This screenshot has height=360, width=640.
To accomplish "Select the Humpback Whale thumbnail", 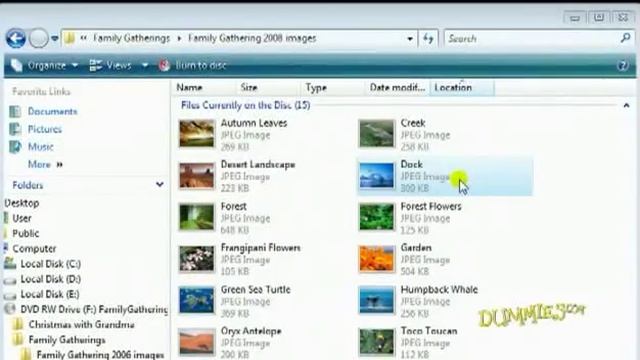I will click(x=376, y=300).
